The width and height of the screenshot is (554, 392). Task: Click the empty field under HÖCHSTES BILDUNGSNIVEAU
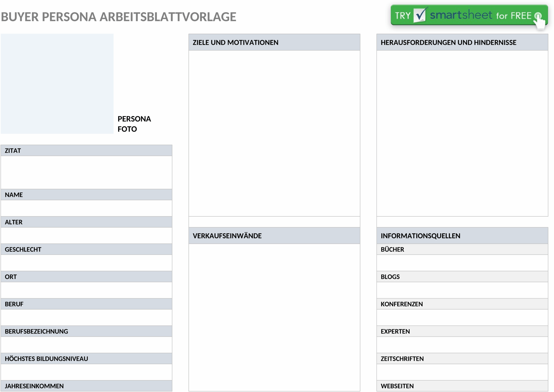pos(87,372)
